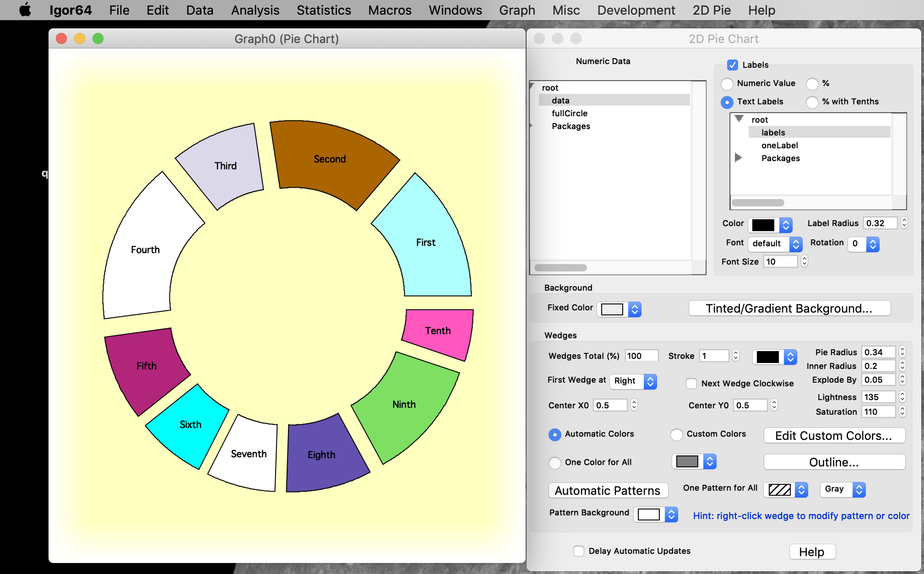
Task: Check Next Wedge Clockwise
Action: [691, 383]
